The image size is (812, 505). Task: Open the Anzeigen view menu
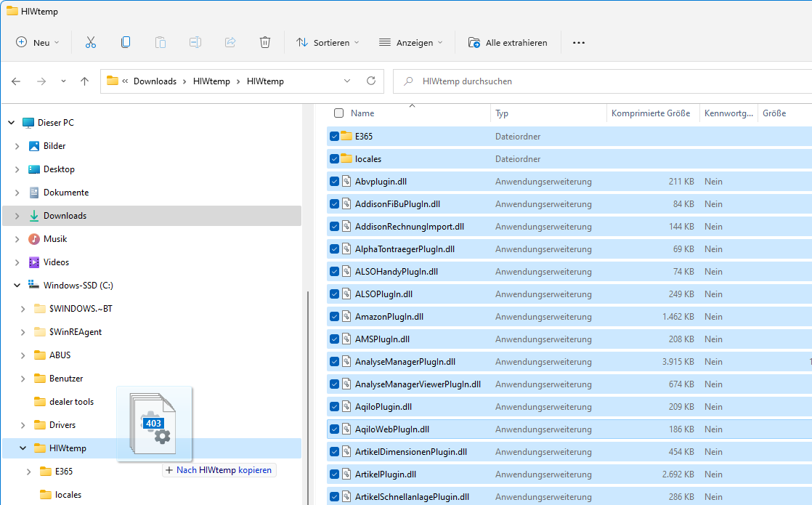click(x=410, y=43)
